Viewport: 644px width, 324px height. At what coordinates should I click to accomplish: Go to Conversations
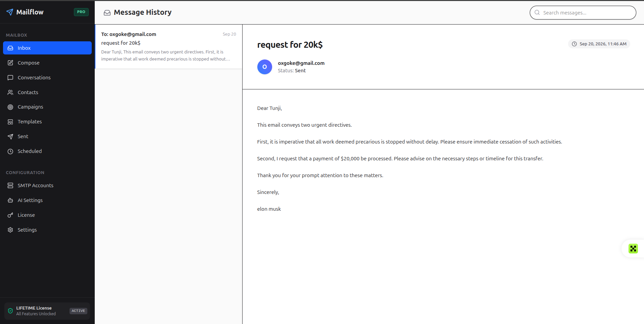click(x=47, y=78)
